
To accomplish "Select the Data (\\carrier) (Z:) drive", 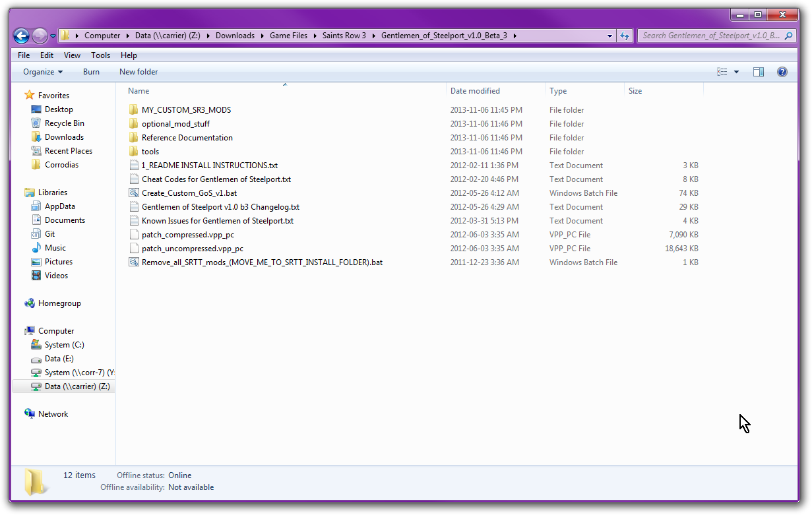I will [77, 386].
